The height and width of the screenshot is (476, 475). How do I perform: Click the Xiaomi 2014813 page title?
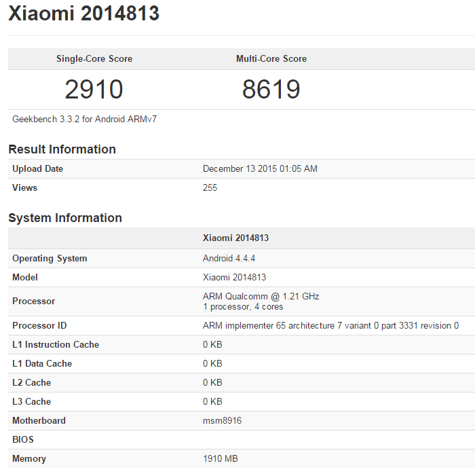(x=83, y=13)
